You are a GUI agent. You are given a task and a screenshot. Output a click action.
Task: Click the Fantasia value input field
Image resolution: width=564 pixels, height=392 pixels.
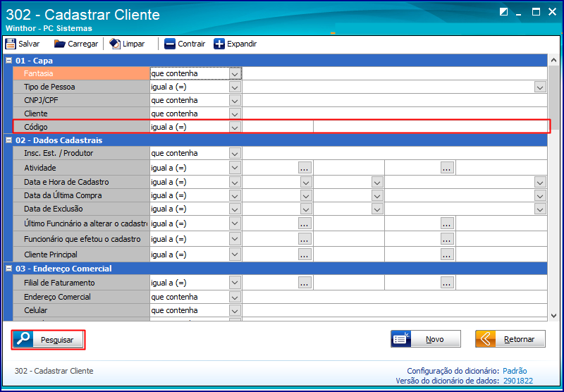395,74
